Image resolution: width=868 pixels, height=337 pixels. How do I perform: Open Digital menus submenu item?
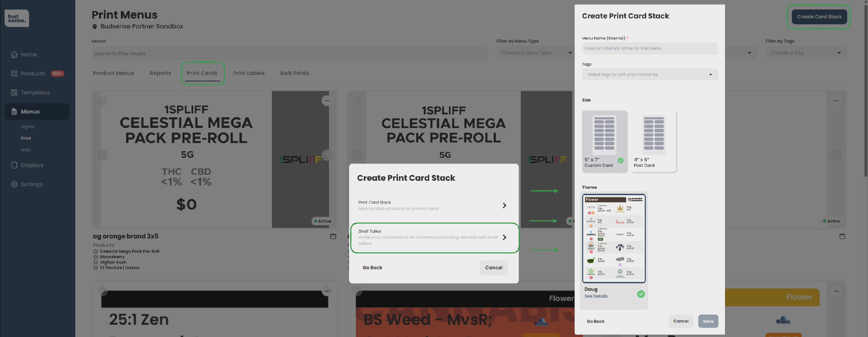point(27,127)
